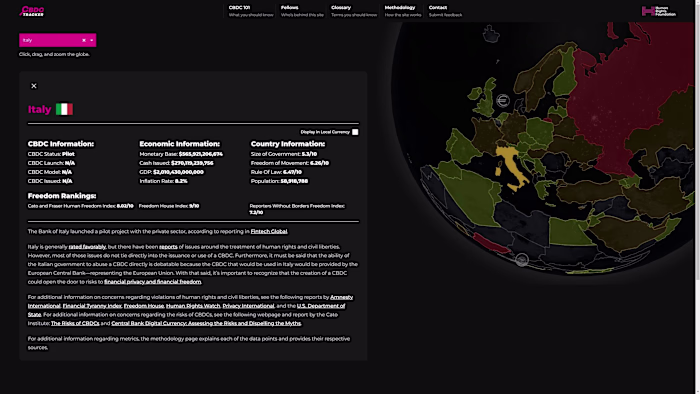Enable Display in Local Currency checkbox
This screenshot has height=394, width=700.
tap(355, 132)
